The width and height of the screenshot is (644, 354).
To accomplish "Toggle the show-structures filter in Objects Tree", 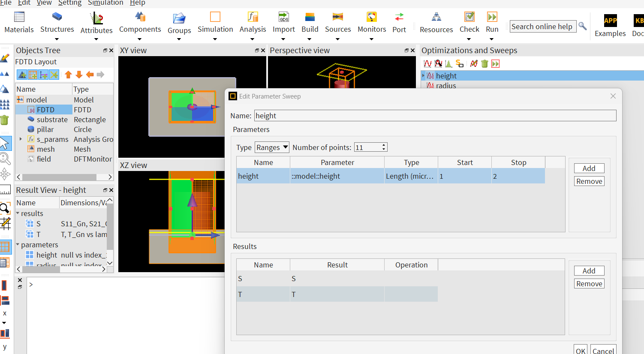I will click(22, 75).
